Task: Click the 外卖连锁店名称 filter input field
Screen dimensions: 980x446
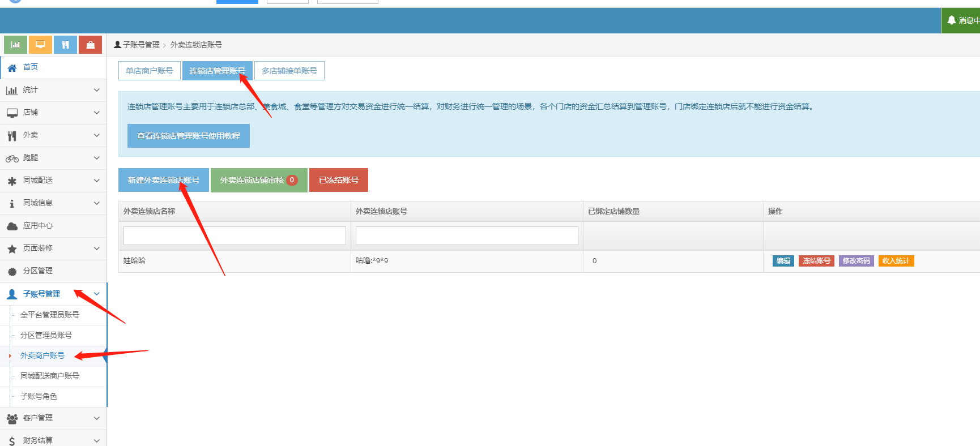Action: pyautogui.click(x=235, y=235)
